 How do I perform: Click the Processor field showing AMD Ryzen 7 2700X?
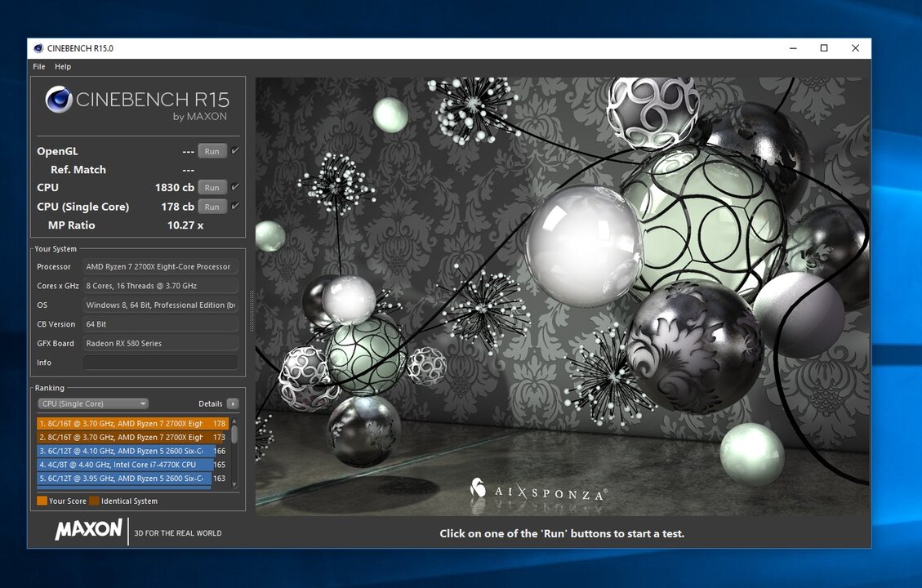[161, 266]
